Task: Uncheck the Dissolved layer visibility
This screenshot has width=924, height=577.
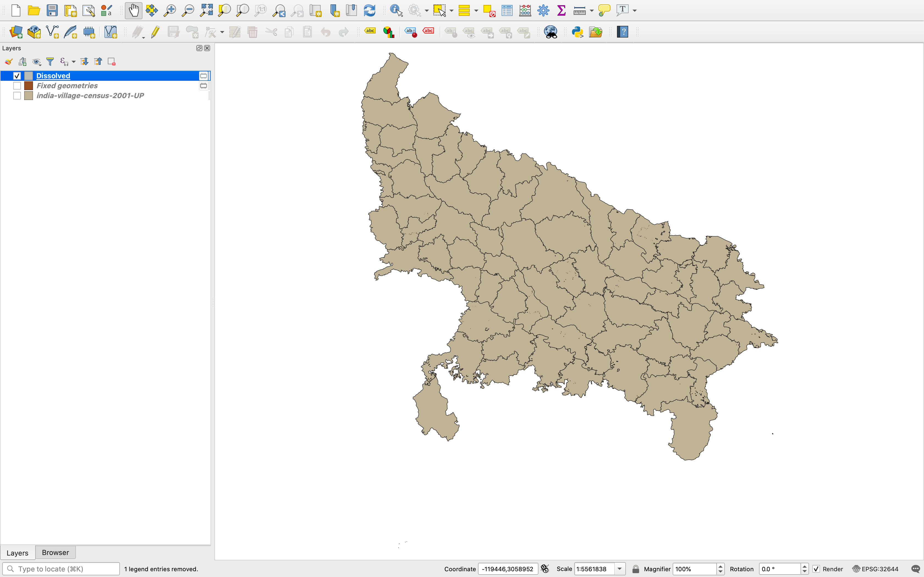Action: 17,76
